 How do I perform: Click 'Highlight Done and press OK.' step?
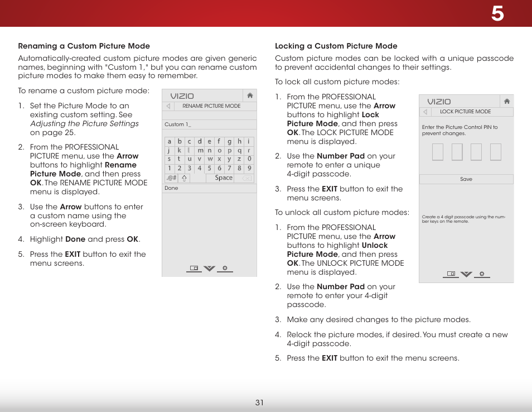coord(85,239)
